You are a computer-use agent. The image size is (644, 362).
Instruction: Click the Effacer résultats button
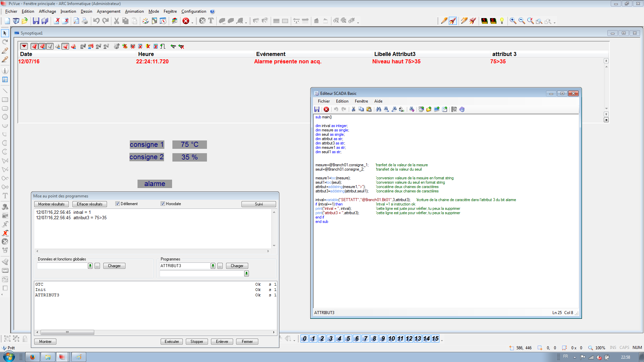pos(90,204)
